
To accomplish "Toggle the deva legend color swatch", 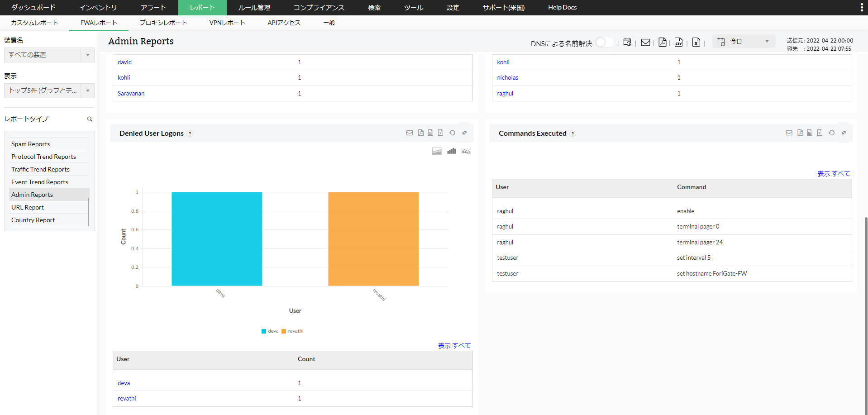I will pos(264,331).
